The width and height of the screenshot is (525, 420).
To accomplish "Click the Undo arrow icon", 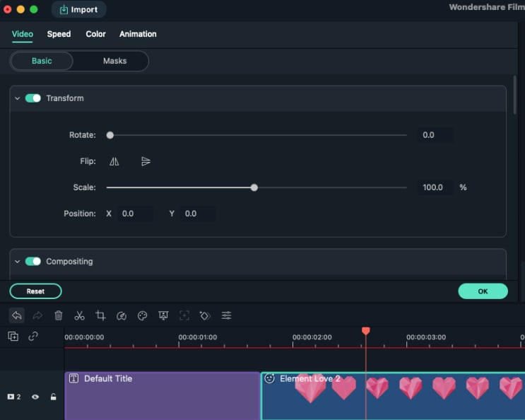I will [17, 315].
